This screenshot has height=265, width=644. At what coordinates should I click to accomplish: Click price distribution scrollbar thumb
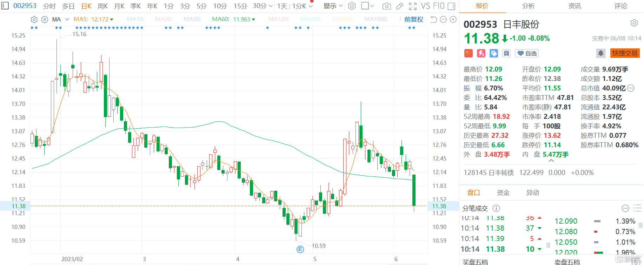pyautogui.click(x=640, y=225)
